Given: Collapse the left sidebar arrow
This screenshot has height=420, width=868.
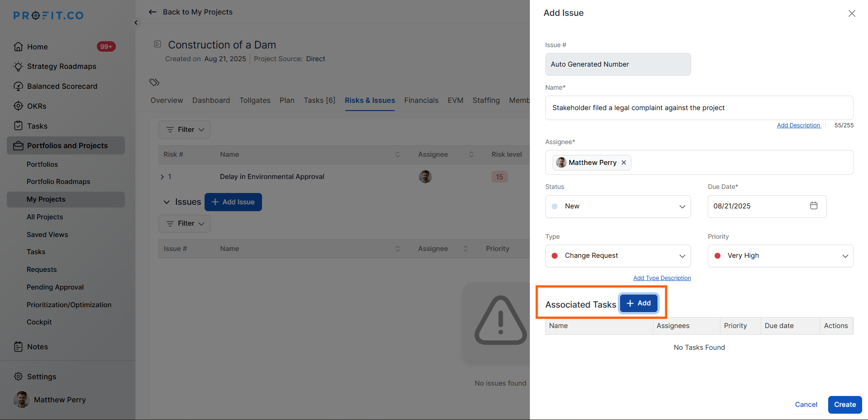Looking at the screenshot, I should (x=136, y=23).
